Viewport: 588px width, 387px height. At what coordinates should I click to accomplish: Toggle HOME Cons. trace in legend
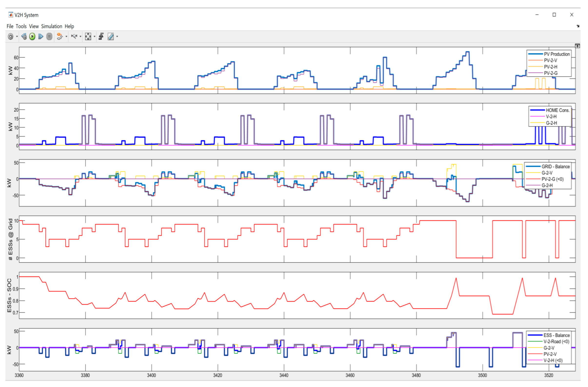pyautogui.click(x=558, y=110)
